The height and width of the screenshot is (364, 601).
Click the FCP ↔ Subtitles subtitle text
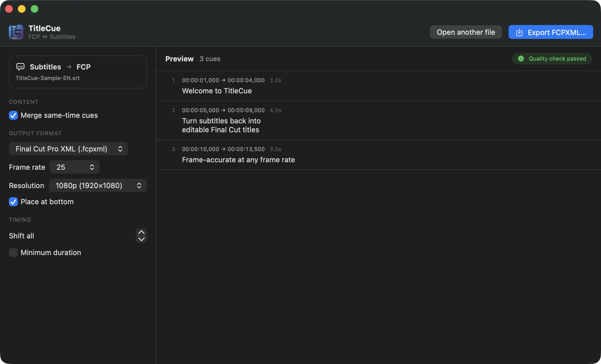pos(52,37)
